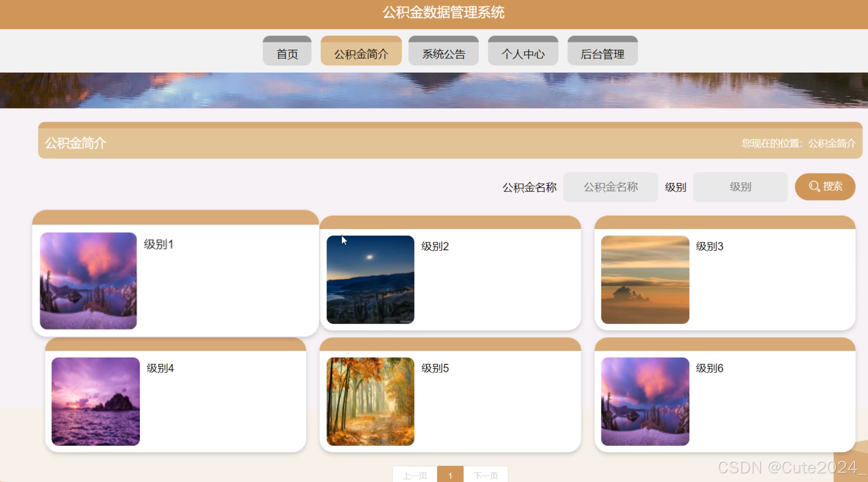Click the magnifier icon in search button

click(x=814, y=187)
